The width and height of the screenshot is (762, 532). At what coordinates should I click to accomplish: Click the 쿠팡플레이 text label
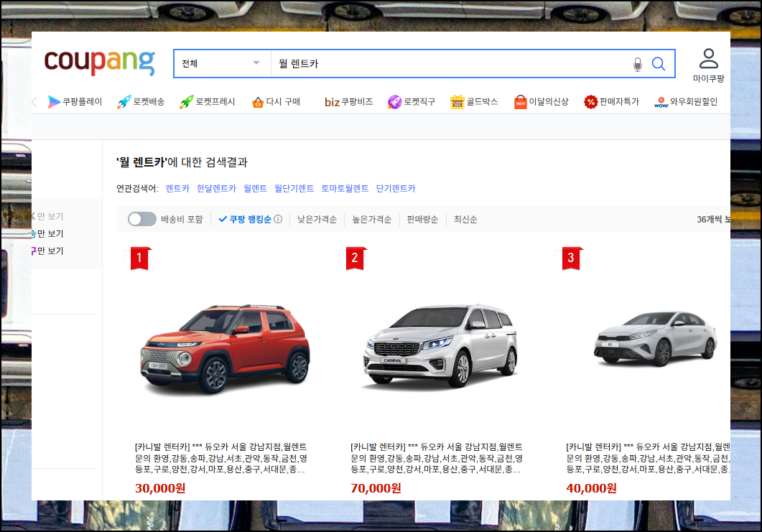pyautogui.click(x=82, y=101)
